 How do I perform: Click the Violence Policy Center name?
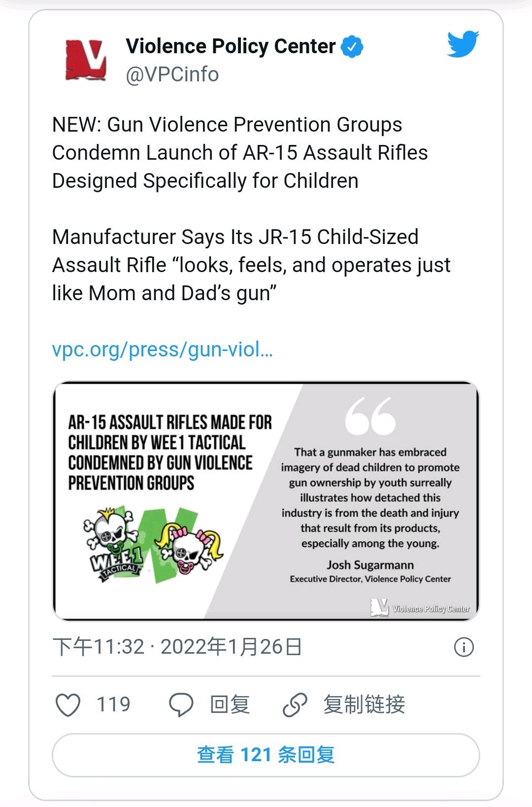[x=231, y=46]
